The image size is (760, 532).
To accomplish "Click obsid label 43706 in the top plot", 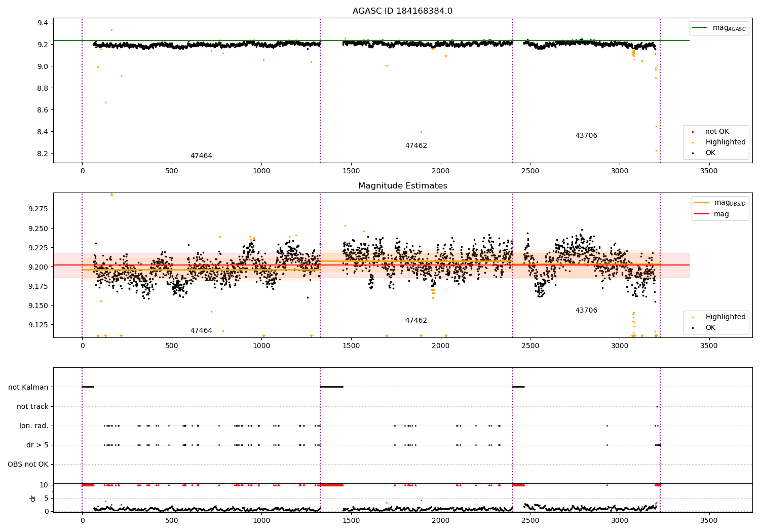I will click(586, 136).
